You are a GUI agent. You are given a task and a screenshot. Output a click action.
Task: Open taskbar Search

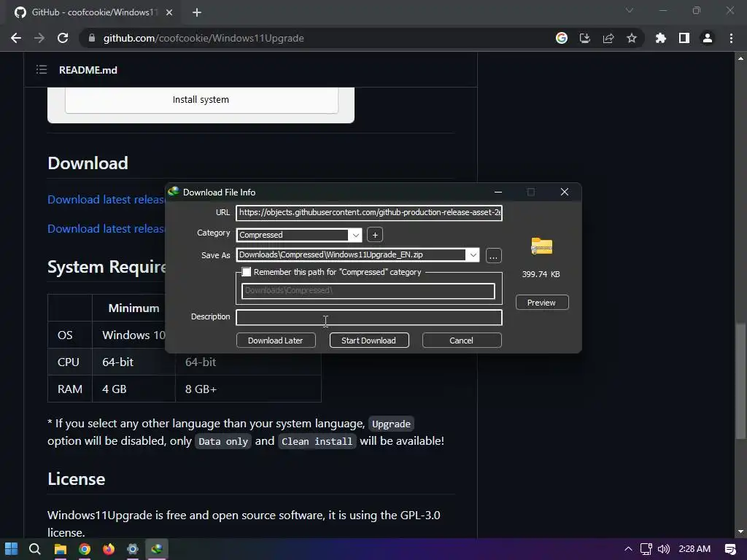coord(35,549)
